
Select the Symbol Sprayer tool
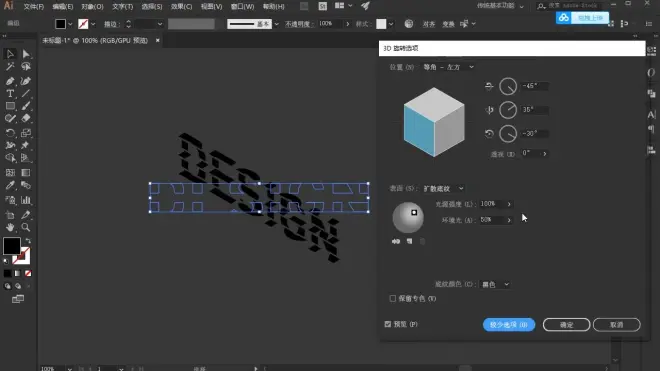click(x=10, y=200)
